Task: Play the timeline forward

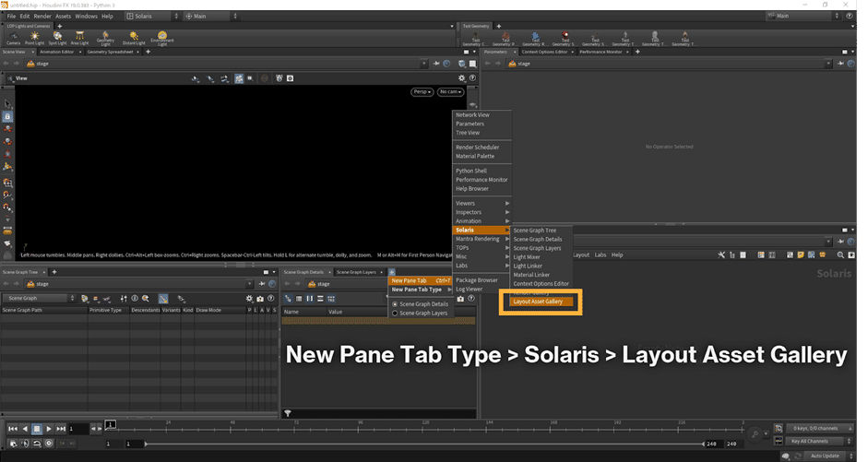Action: 49,429
